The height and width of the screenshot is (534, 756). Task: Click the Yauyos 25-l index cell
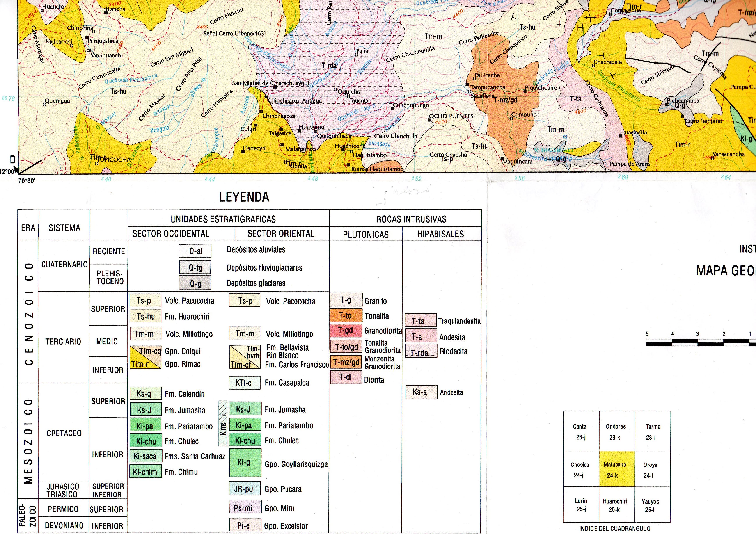(652, 505)
